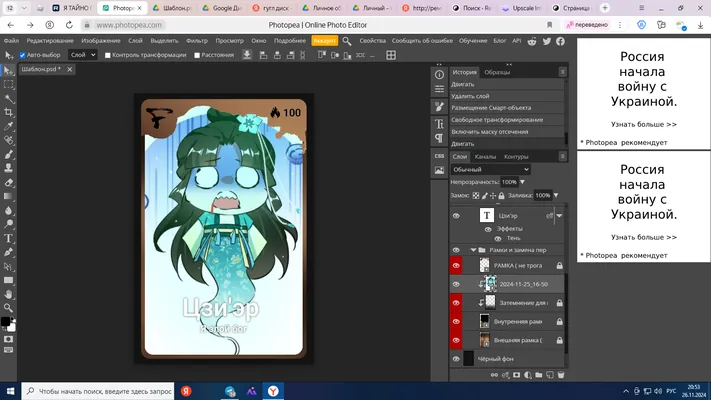
Task: Open the browser tab list dropdown arrow
Action: (x=24, y=8)
